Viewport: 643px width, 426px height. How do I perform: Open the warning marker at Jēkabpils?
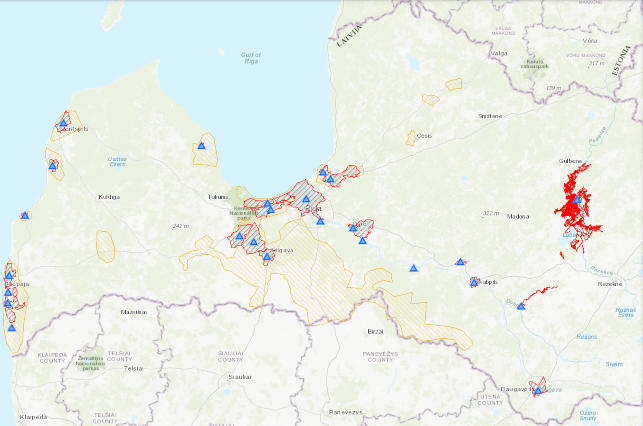point(473,283)
